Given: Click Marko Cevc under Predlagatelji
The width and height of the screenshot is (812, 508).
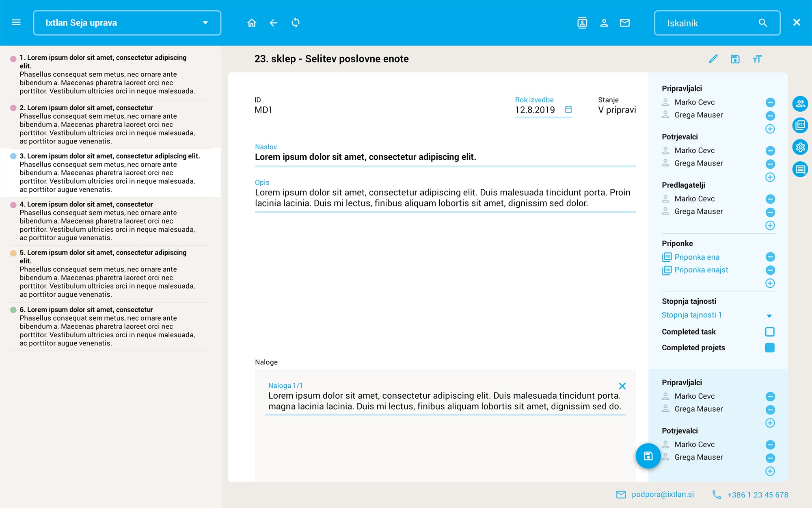Looking at the screenshot, I should pos(694,199).
